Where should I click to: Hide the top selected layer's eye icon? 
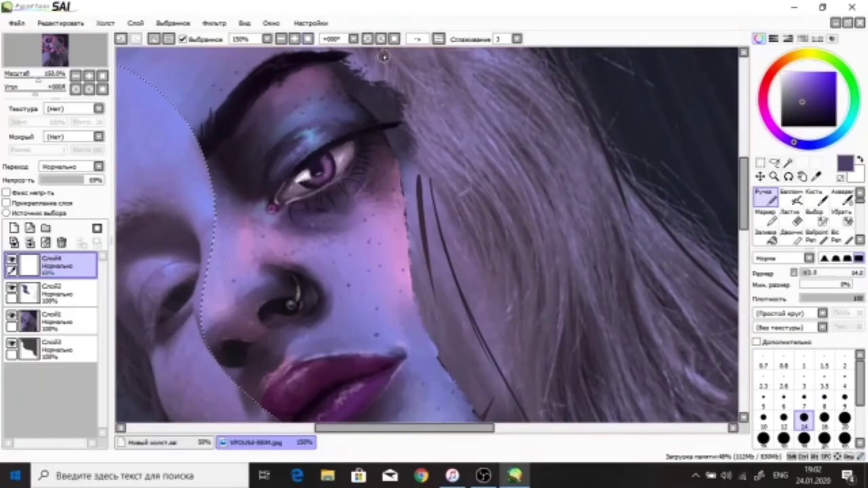tap(12, 260)
